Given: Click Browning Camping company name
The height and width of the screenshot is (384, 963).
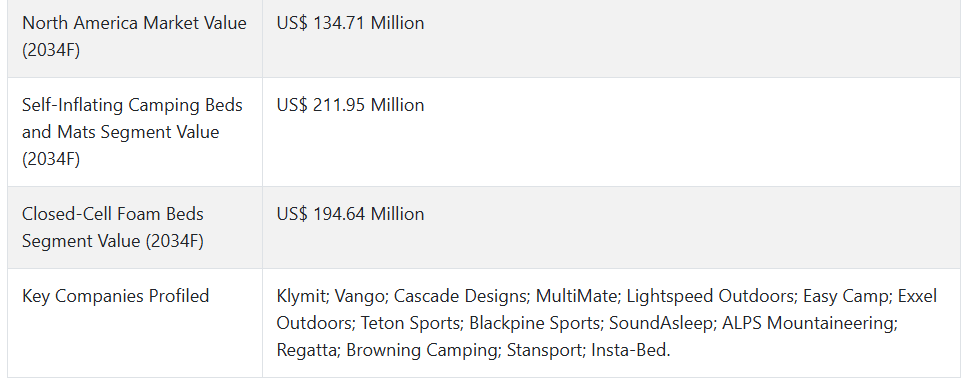Looking at the screenshot, I should point(421,350).
